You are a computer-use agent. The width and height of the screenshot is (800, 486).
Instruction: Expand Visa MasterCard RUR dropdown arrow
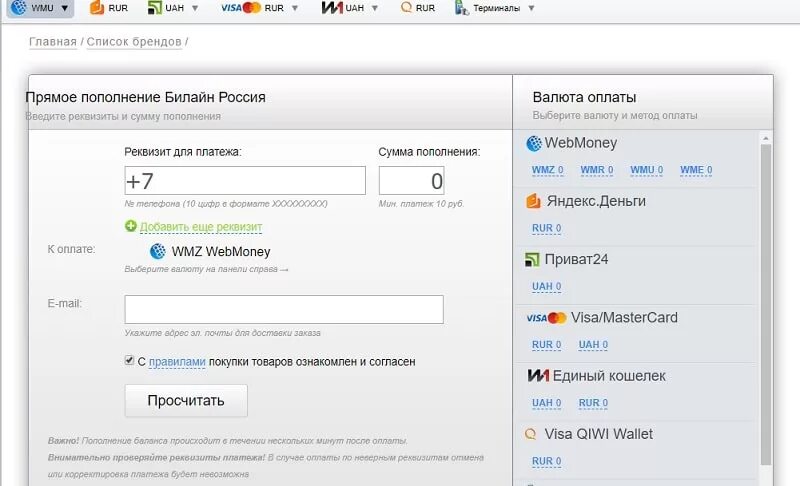(x=295, y=8)
